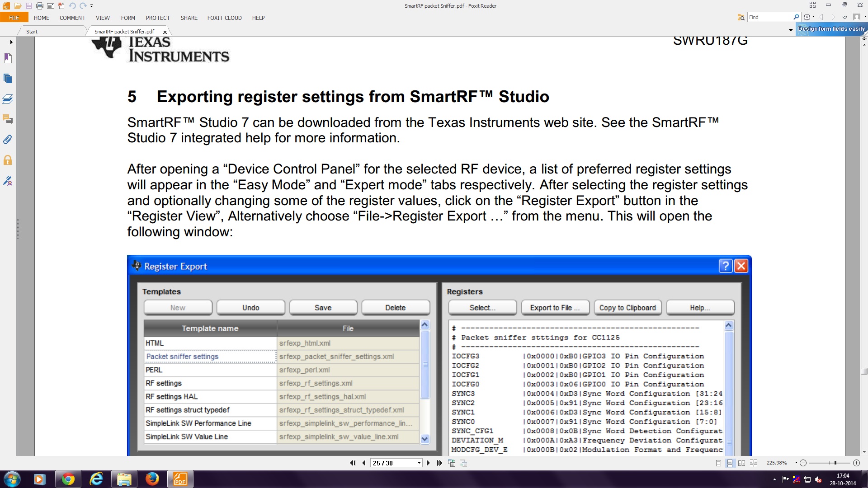
Task: Open the Pages thumbnails panel
Action: click(x=8, y=78)
